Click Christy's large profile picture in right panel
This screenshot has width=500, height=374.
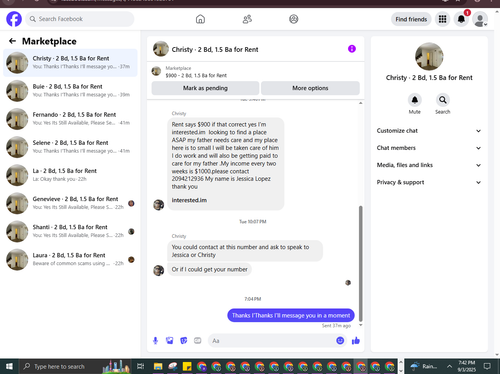click(x=429, y=56)
